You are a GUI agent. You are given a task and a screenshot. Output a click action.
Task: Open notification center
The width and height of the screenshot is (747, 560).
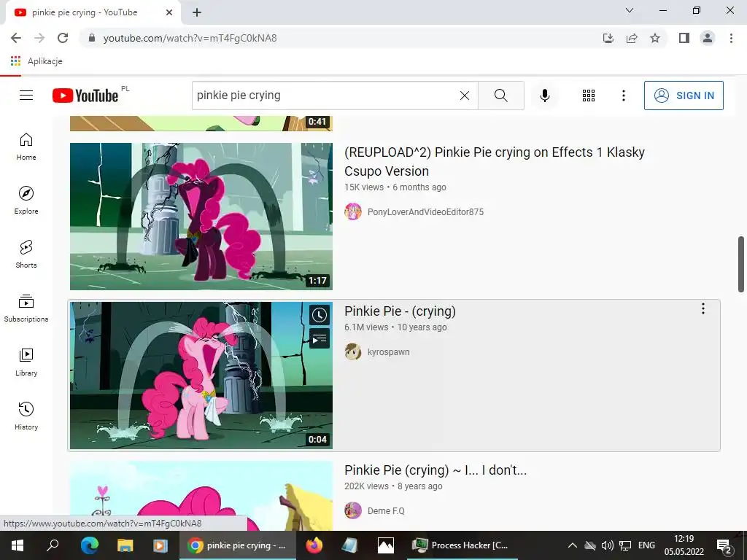tap(724, 546)
